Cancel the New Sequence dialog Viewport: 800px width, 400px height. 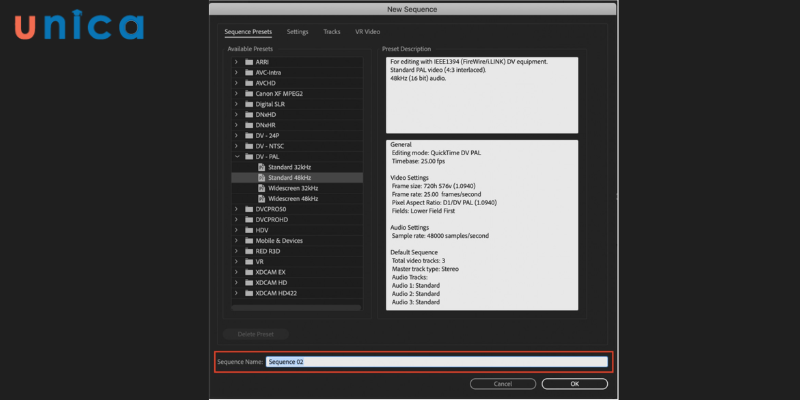[503, 383]
